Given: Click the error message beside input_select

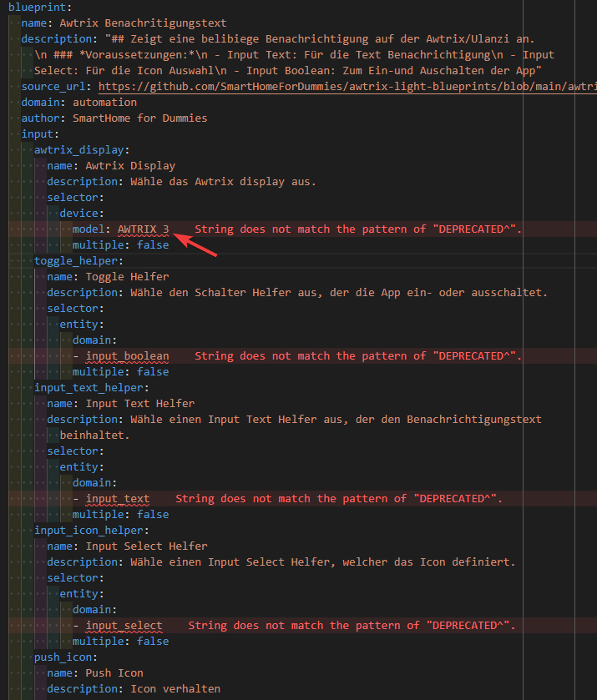Looking at the screenshot, I should (x=352, y=626).
